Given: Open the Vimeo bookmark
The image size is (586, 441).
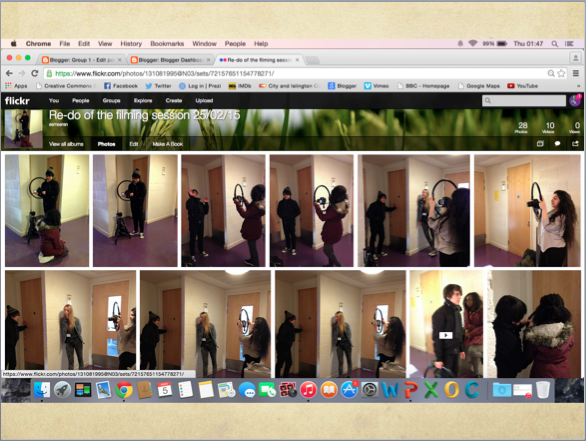Looking at the screenshot, I should point(376,86).
